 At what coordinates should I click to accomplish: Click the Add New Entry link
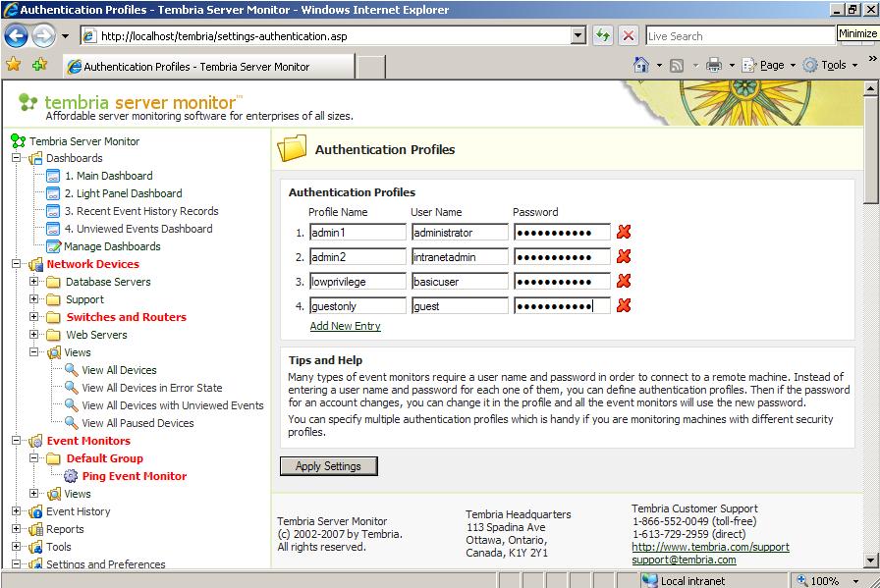click(345, 326)
